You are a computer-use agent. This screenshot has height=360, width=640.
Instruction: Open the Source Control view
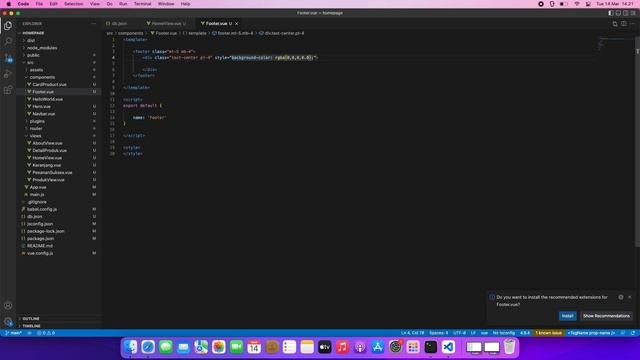8,58
